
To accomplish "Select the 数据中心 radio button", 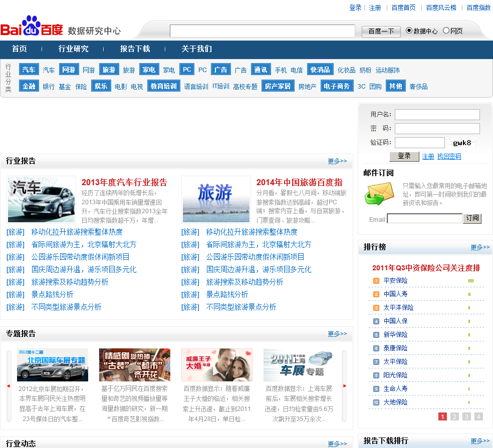I will pyautogui.click(x=409, y=31).
